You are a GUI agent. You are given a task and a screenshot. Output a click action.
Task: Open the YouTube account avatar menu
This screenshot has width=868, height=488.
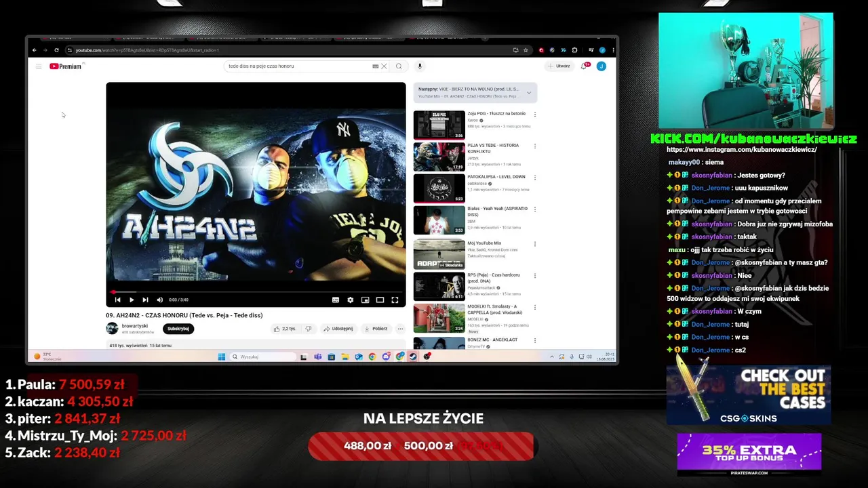601,66
